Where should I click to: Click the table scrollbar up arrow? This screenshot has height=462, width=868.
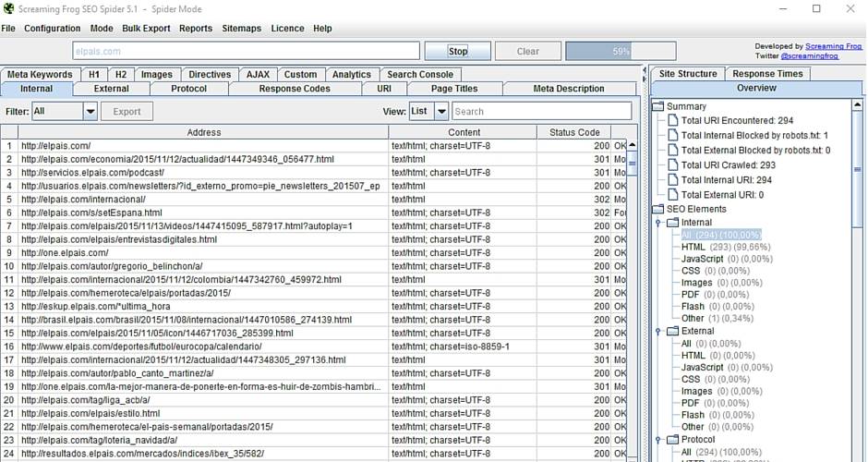point(633,144)
